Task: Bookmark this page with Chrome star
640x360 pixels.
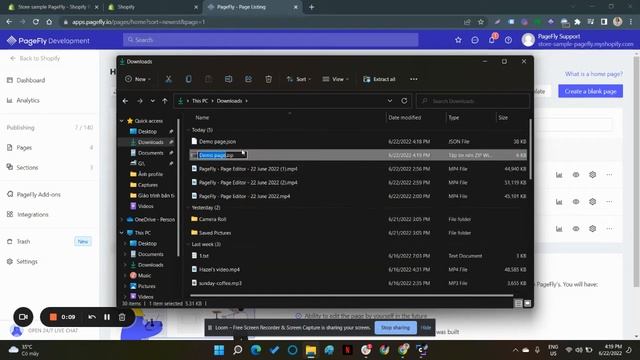Action: (481, 22)
